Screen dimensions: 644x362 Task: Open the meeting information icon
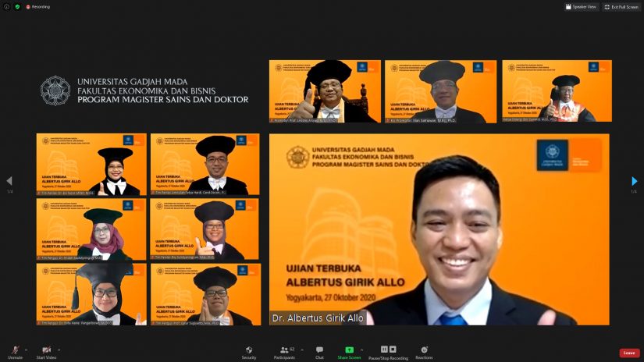6,6
